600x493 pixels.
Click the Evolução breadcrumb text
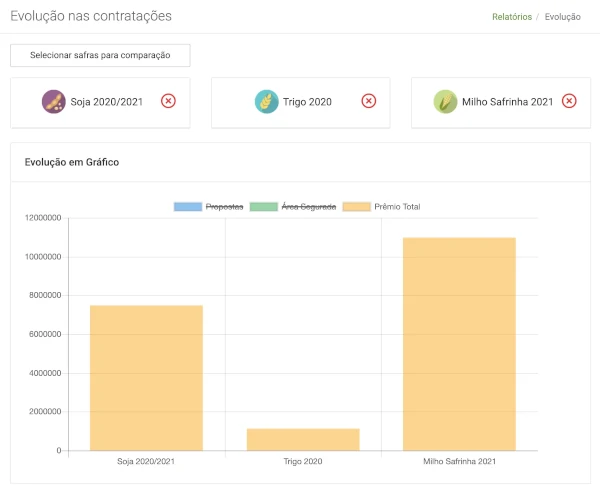(562, 17)
